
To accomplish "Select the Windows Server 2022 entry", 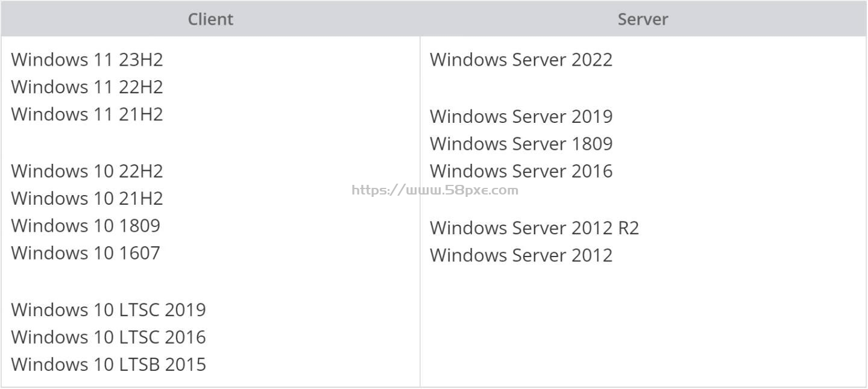I will pyautogui.click(x=521, y=60).
